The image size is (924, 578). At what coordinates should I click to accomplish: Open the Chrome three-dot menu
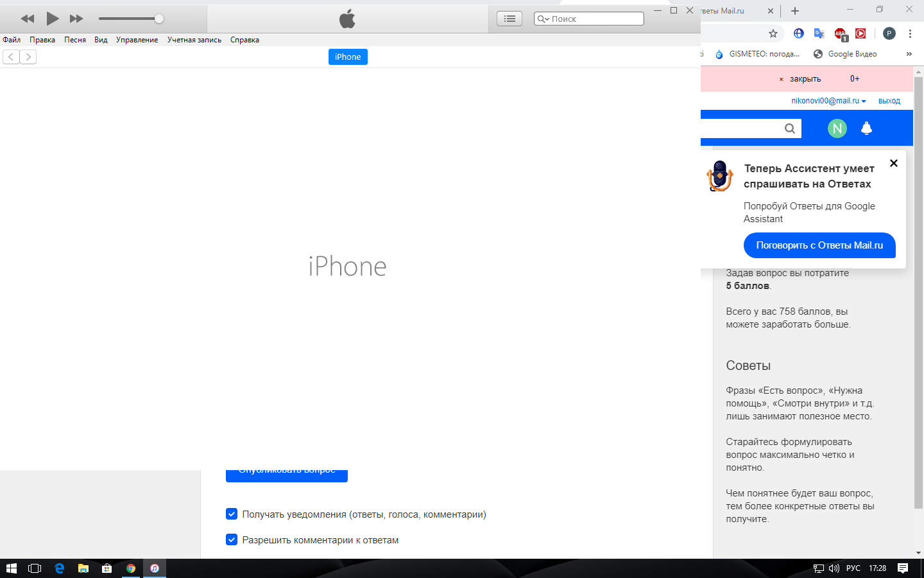[x=910, y=33]
